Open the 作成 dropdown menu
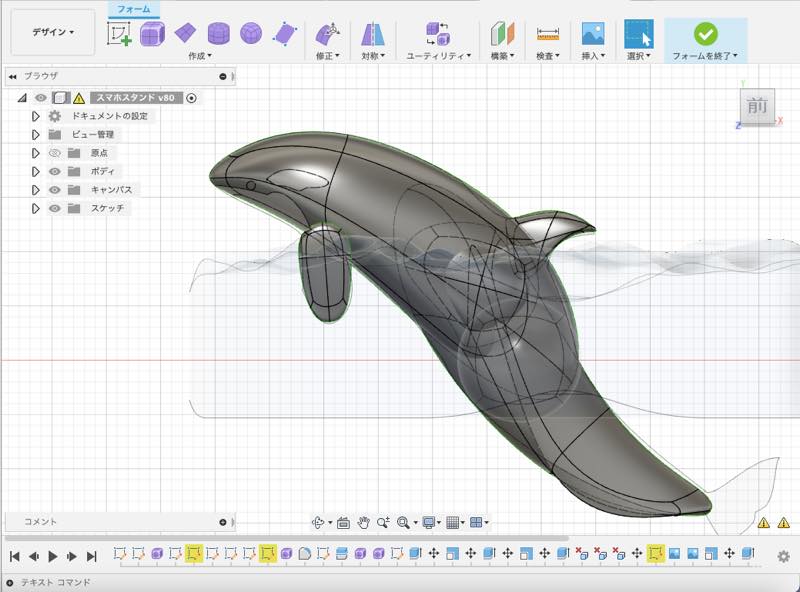 pyautogui.click(x=200, y=56)
